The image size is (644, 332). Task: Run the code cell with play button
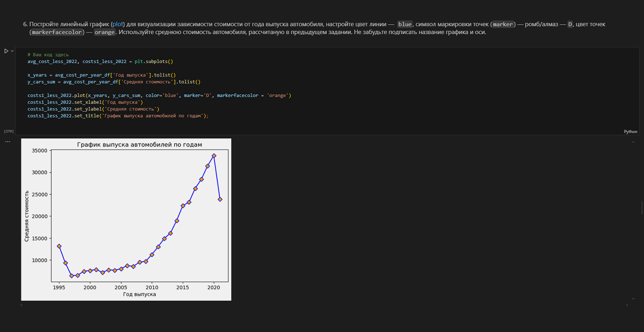click(x=6, y=51)
